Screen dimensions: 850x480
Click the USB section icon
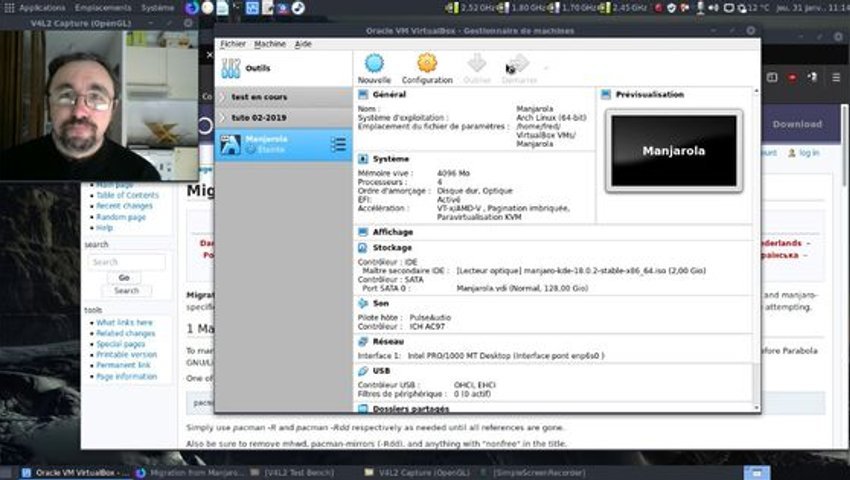click(363, 371)
